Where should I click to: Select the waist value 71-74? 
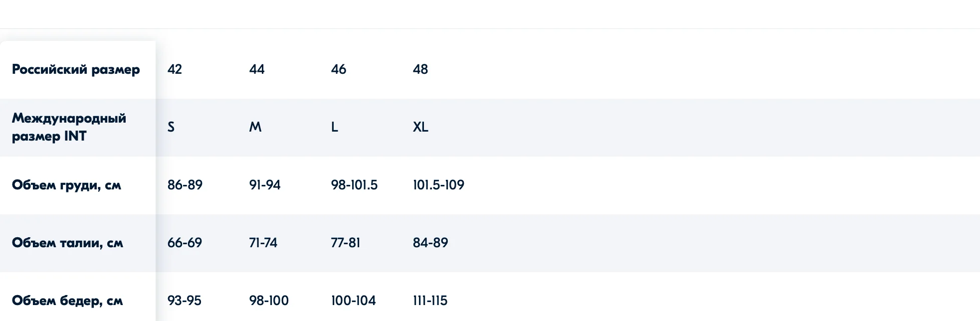coord(263,243)
